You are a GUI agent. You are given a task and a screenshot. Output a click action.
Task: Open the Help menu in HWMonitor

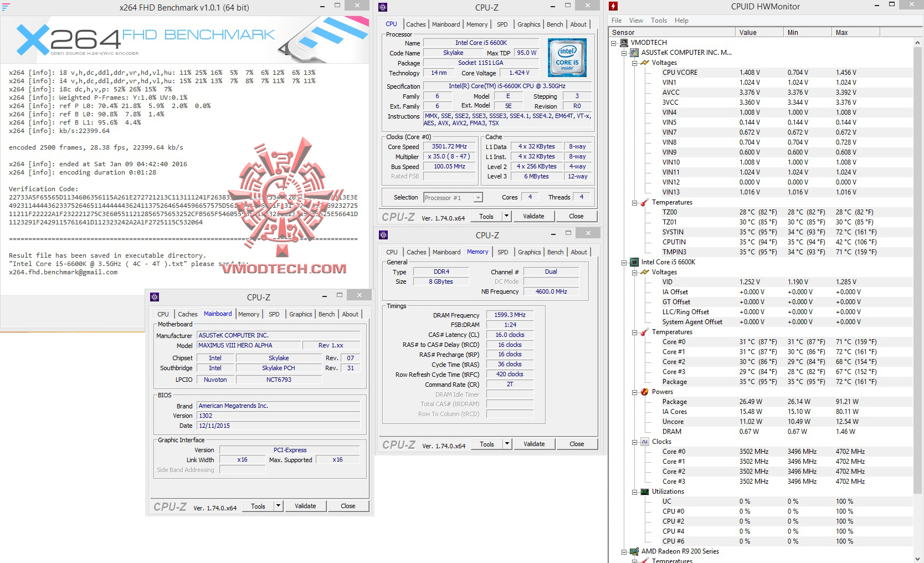(681, 21)
